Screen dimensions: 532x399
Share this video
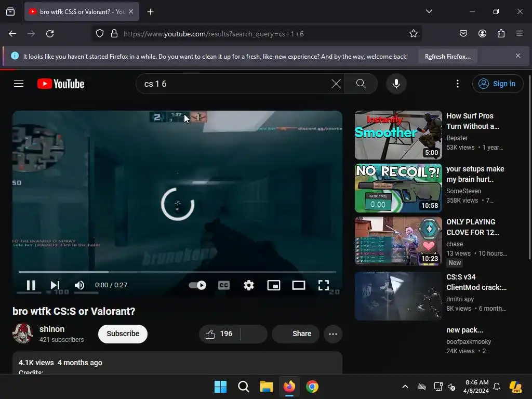(x=296, y=334)
